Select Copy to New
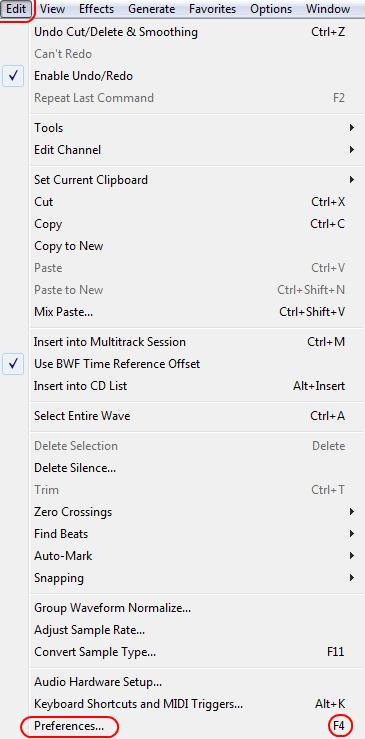Image resolution: width=365 pixels, height=739 pixels. [x=189, y=246]
